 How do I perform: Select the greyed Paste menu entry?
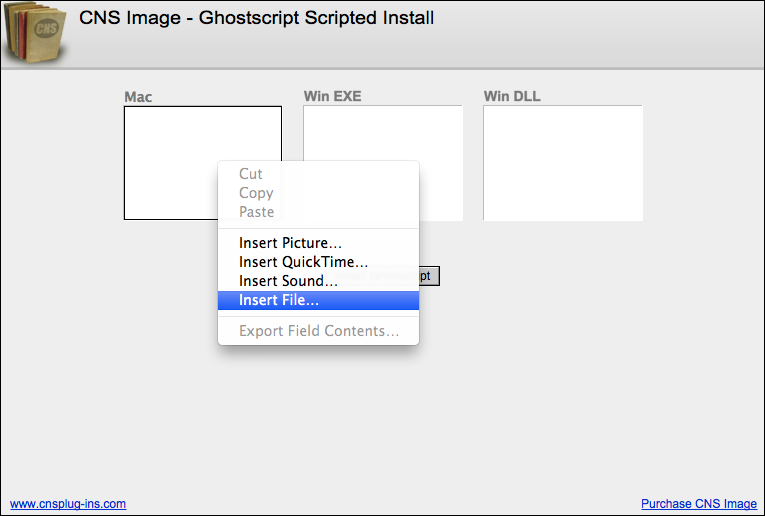(318, 212)
